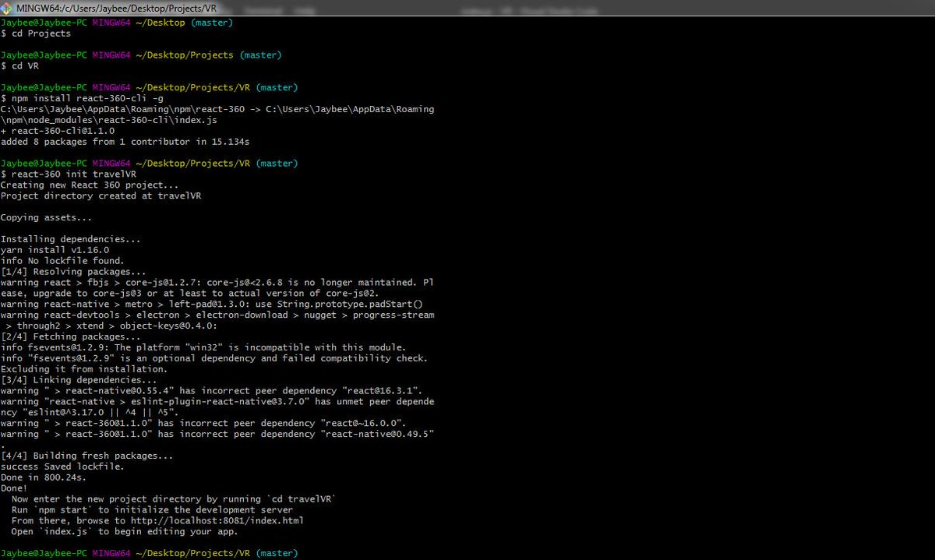This screenshot has height=560, width=935.
Task: Click the 'Done in 800.24s.' line
Action: (x=43, y=477)
